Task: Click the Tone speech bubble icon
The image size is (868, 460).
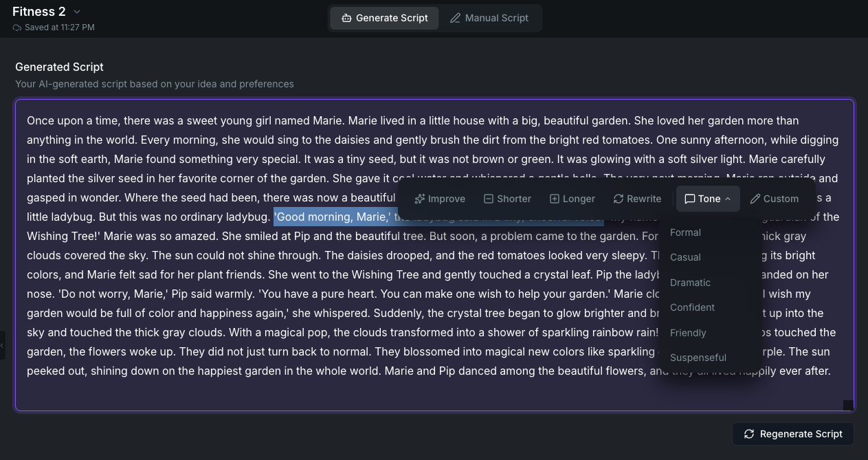Action: click(690, 199)
